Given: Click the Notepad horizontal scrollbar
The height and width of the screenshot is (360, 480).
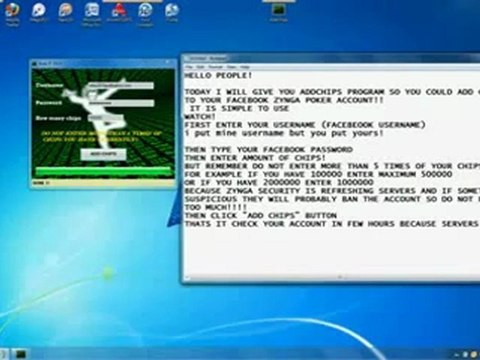Looking at the screenshot, I should coord(332,277).
